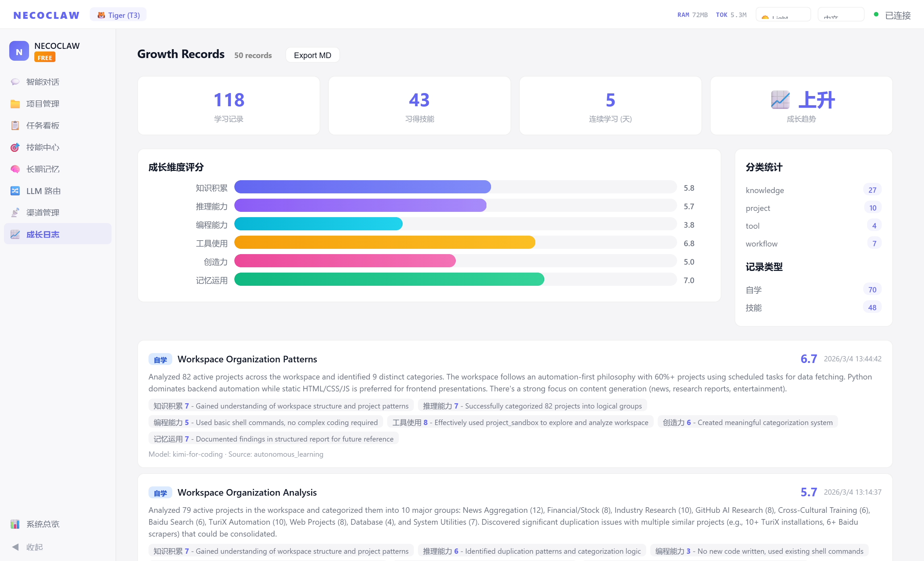The width and height of the screenshot is (924, 561).
Task: Click the 成长趋势 trend chart icon
Action: [780, 100]
